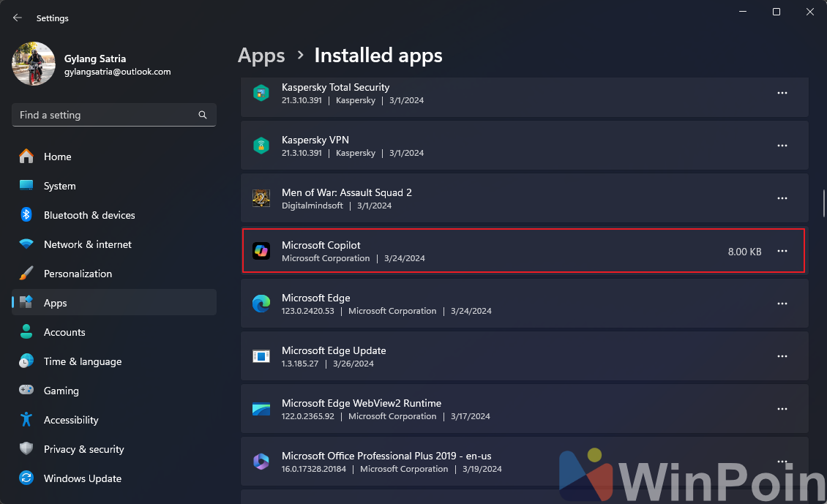Click the Apps breadcrumb link
Viewport: 827px width, 504px height.
[261, 56]
